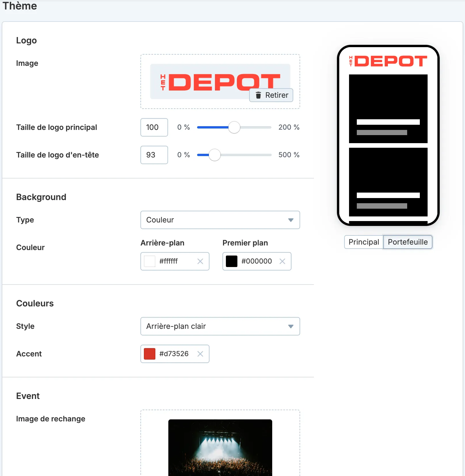Clear the Arrière-plan #ffffff color value
This screenshot has width=465, height=476.
[200, 261]
